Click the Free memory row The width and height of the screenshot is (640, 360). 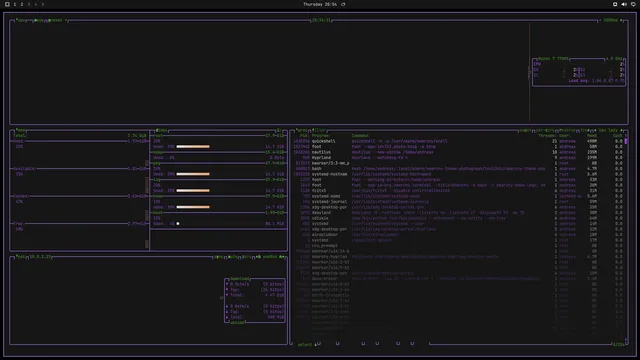pyautogui.click(x=80, y=224)
